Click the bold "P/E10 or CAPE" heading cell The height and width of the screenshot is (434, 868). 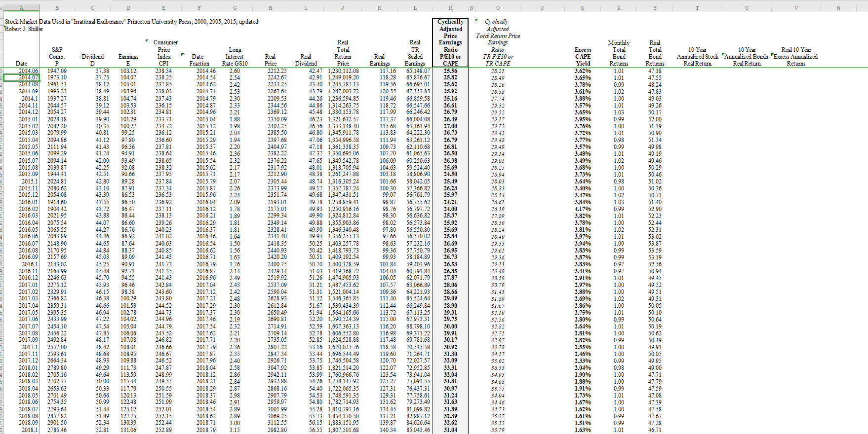point(450,60)
